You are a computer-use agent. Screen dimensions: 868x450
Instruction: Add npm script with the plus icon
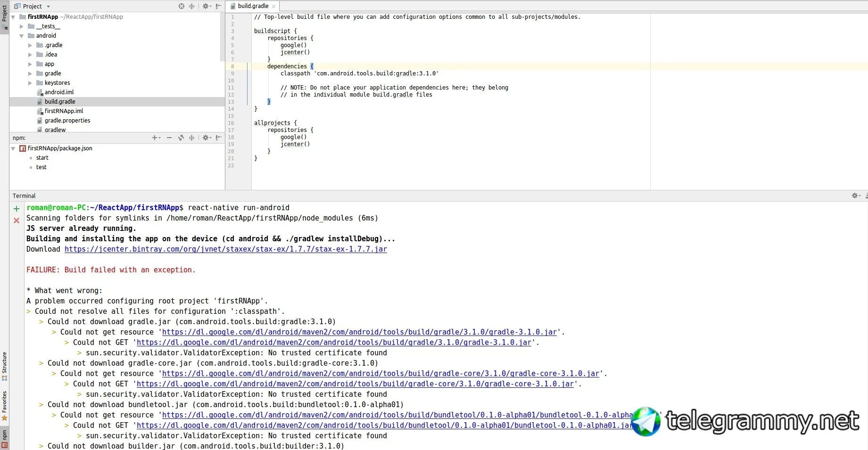coord(155,138)
